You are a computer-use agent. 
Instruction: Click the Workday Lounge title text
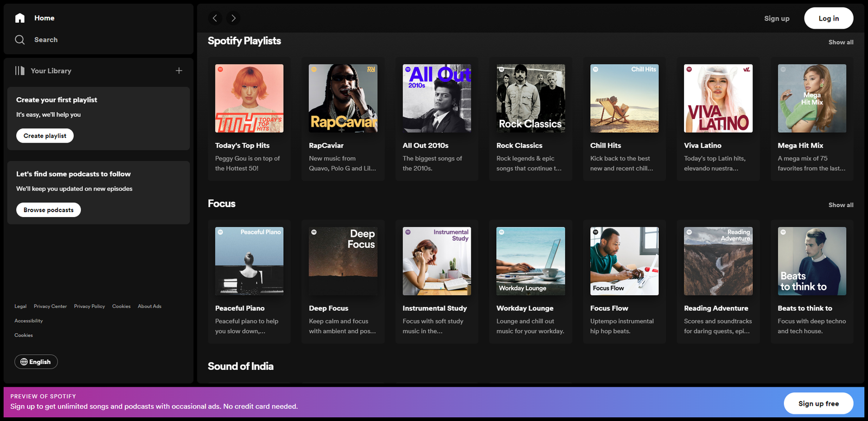(525, 308)
